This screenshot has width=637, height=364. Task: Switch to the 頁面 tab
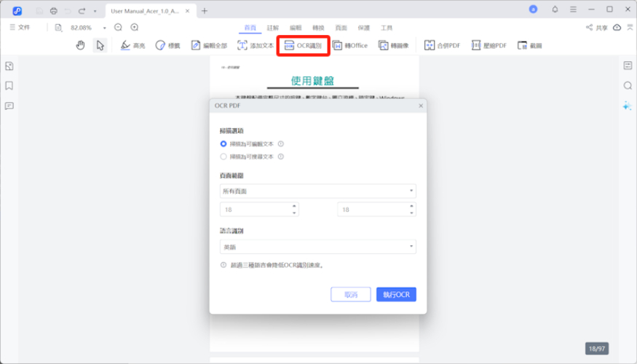(341, 28)
